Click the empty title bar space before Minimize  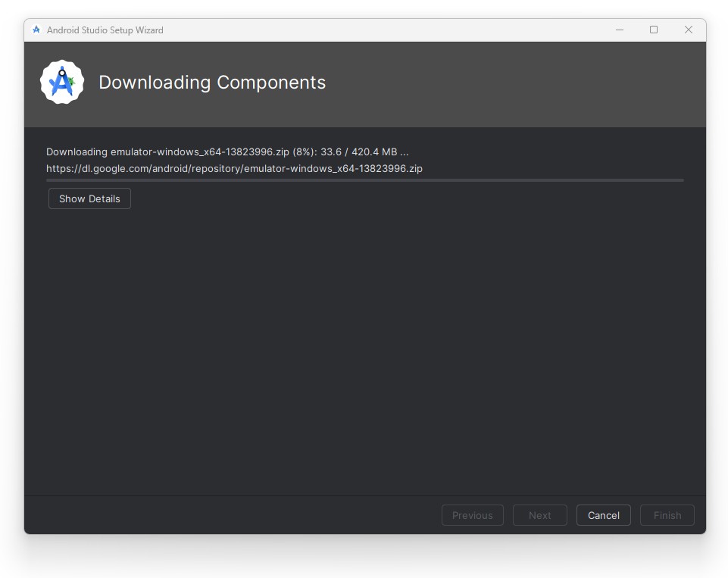pyautogui.click(x=379, y=30)
